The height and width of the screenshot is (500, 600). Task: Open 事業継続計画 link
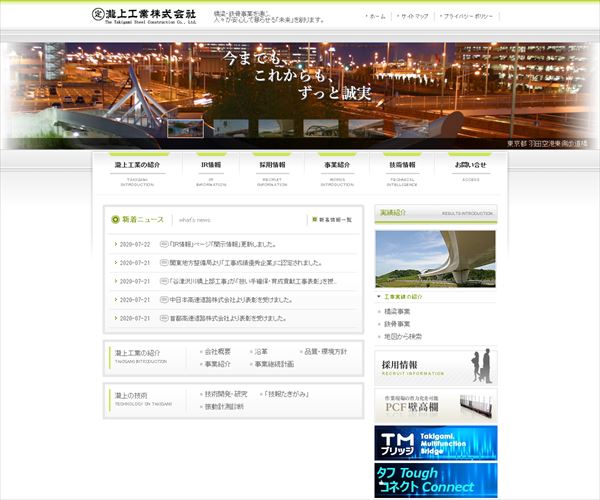click(274, 364)
